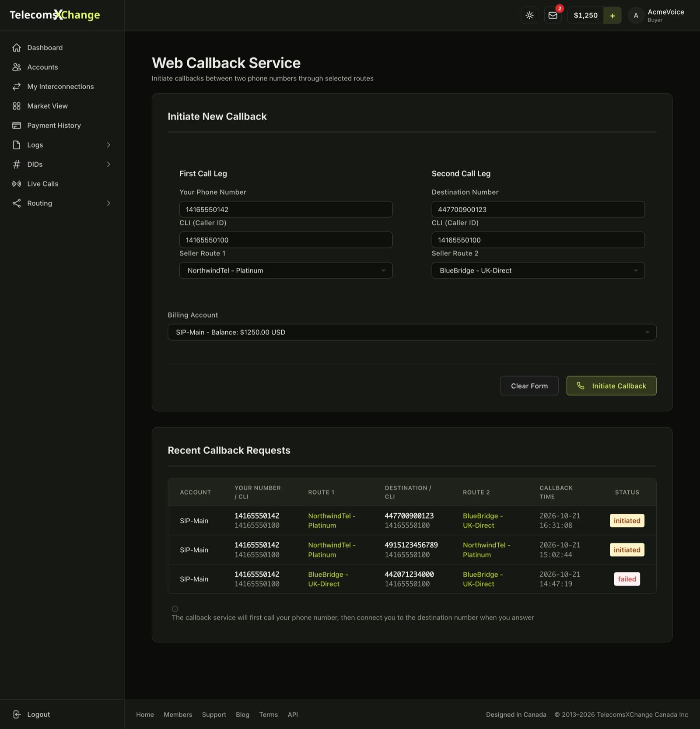The height and width of the screenshot is (729, 700).
Task: Open the mail notifications icon
Action: (x=553, y=15)
